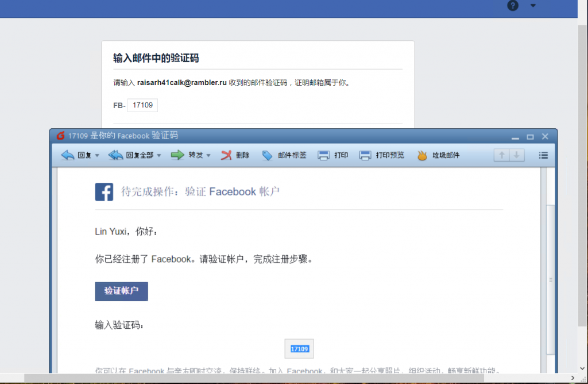Click the email window vertical scrollbar

[550, 279]
